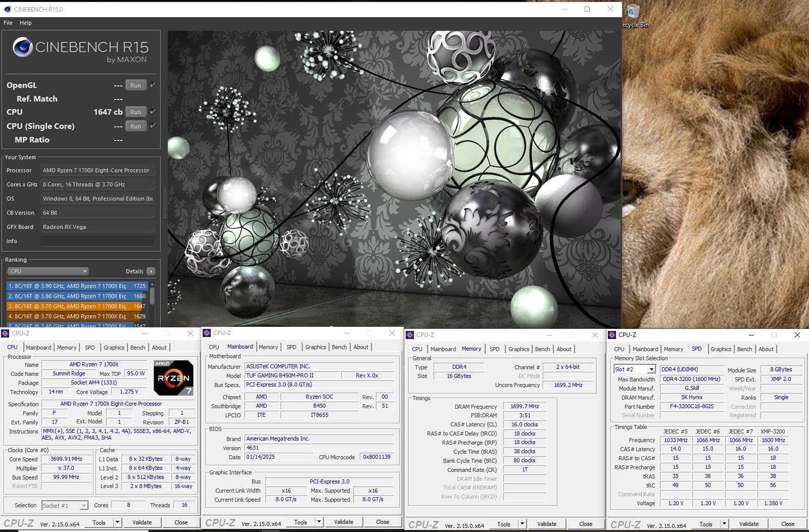Switch to SPD tab in Memory CPU-Z window
This screenshot has width=809, height=532.
[495, 349]
